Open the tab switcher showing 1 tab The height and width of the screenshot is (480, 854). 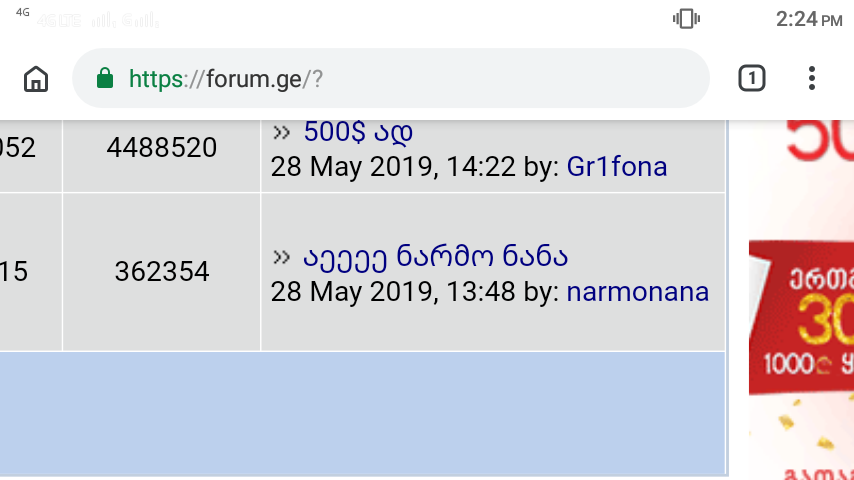[752, 78]
